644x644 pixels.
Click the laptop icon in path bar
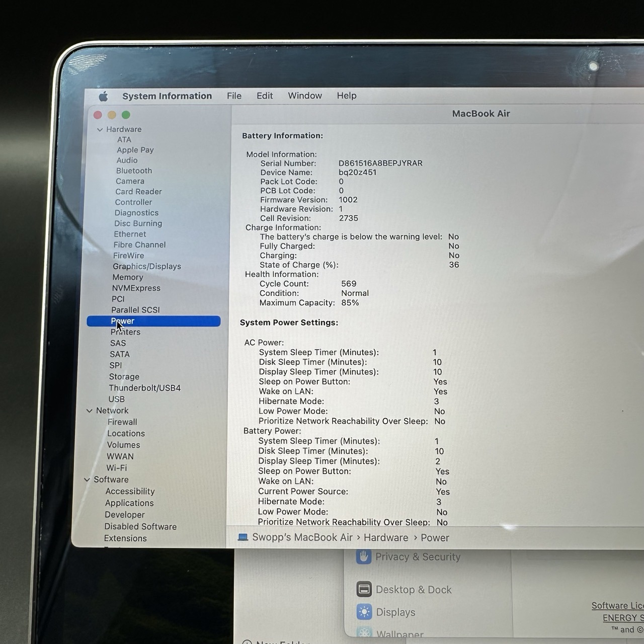click(x=243, y=537)
